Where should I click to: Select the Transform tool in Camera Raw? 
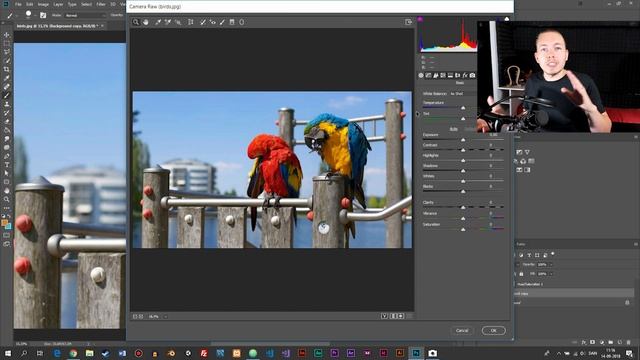point(191,22)
